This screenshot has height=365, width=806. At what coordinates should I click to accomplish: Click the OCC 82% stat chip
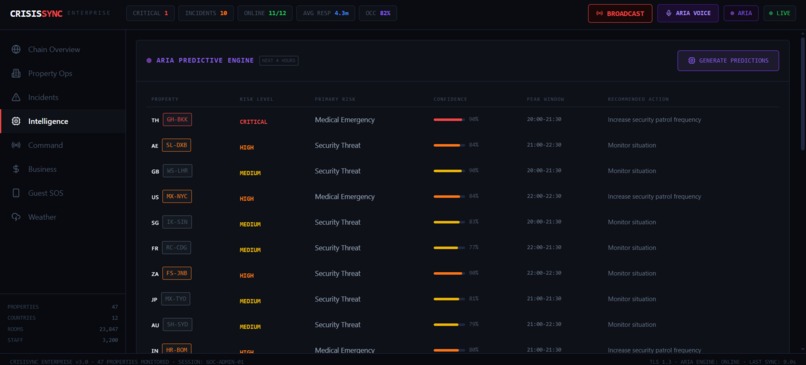(377, 13)
